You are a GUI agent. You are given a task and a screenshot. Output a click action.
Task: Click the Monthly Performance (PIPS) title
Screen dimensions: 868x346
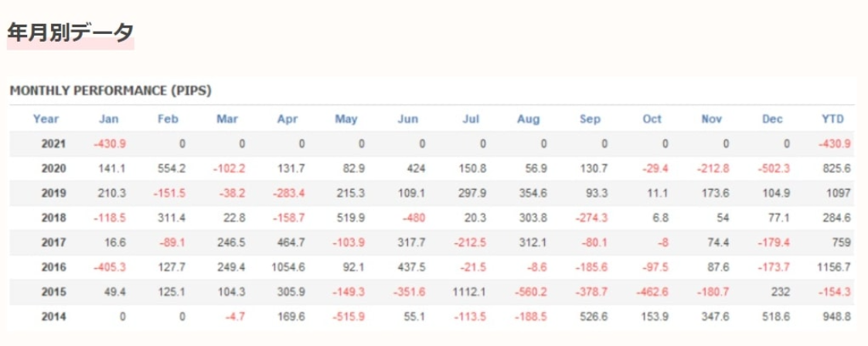click(x=111, y=90)
